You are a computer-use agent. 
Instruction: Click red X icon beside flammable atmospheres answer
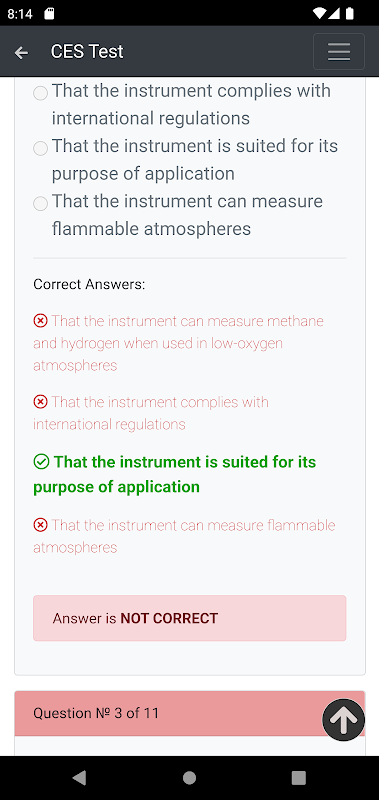click(40, 525)
